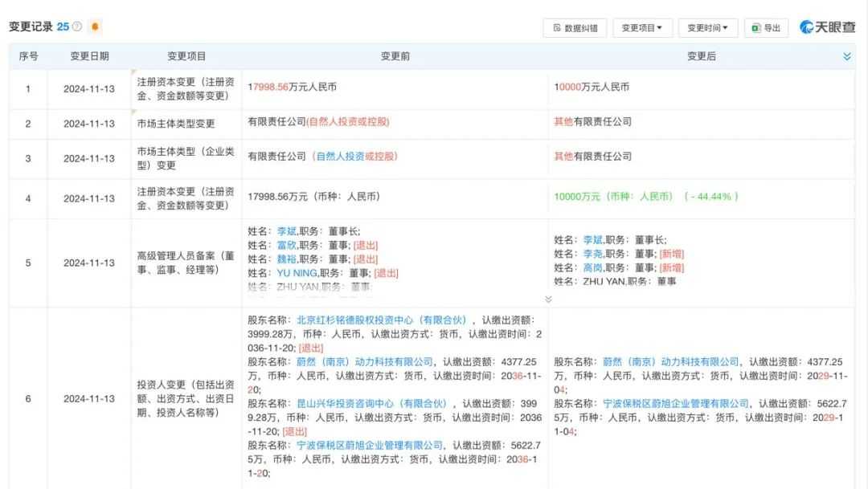868x489 pixels.
Task: Click the 序号 column header
Action: [28, 56]
